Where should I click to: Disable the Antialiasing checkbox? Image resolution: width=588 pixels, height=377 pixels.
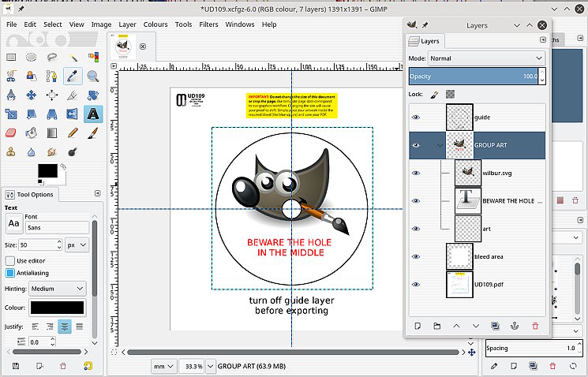[x=10, y=273]
